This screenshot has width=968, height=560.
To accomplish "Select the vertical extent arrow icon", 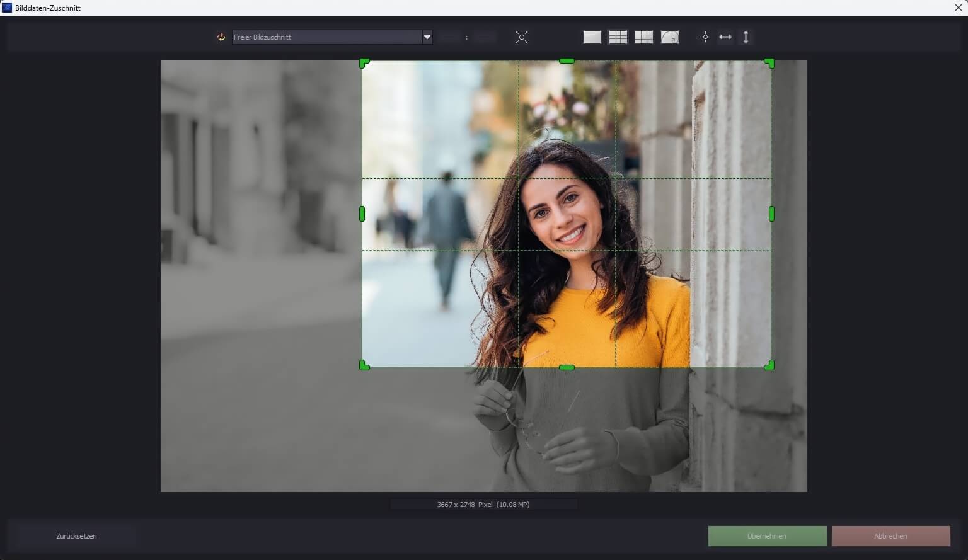I will coord(745,37).
